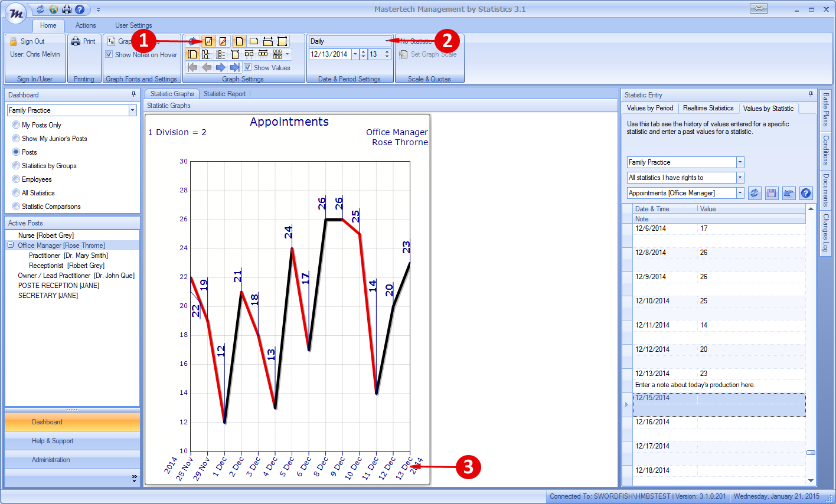Image resolution: width=836 pixels, height=504 pixels.
Task: Click the undo arrow icon in Statistic Entry
Action: [789, 193]
